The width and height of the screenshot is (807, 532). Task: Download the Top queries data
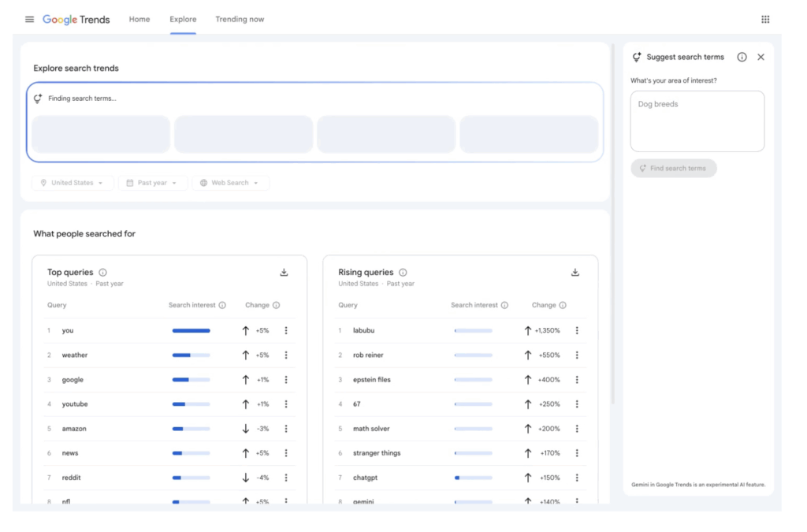[284, 273]
